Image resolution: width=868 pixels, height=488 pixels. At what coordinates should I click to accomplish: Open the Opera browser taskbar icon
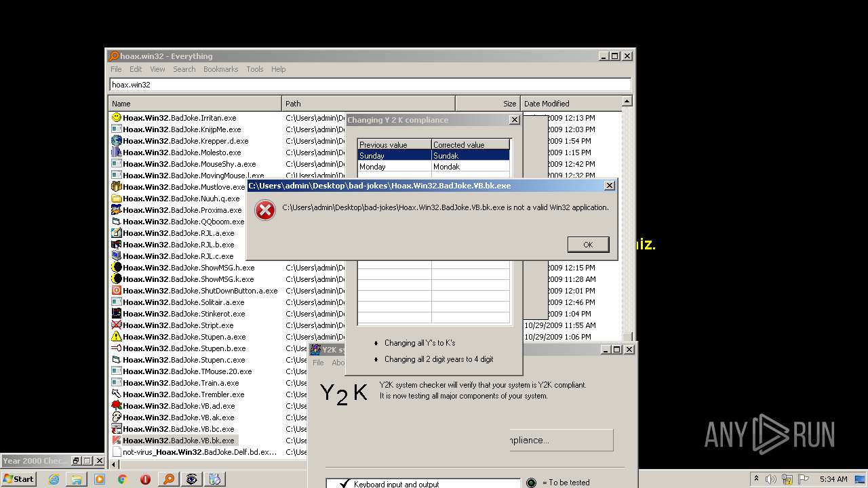pyautogui.click(x=145, y=479)
